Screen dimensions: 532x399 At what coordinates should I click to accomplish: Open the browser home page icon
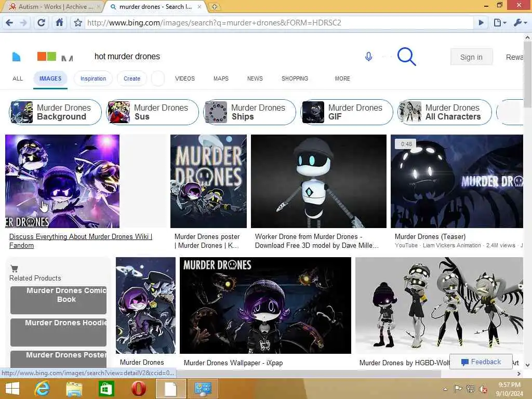59,22
